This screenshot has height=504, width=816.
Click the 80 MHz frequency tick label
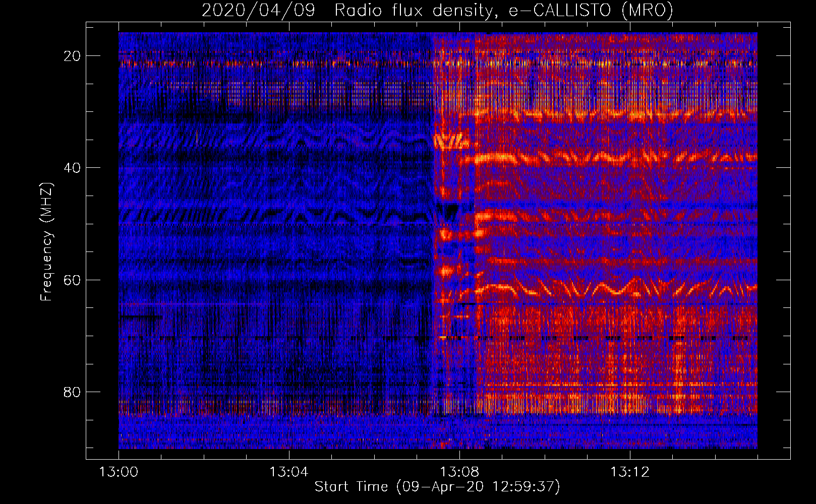click(73, 392)
